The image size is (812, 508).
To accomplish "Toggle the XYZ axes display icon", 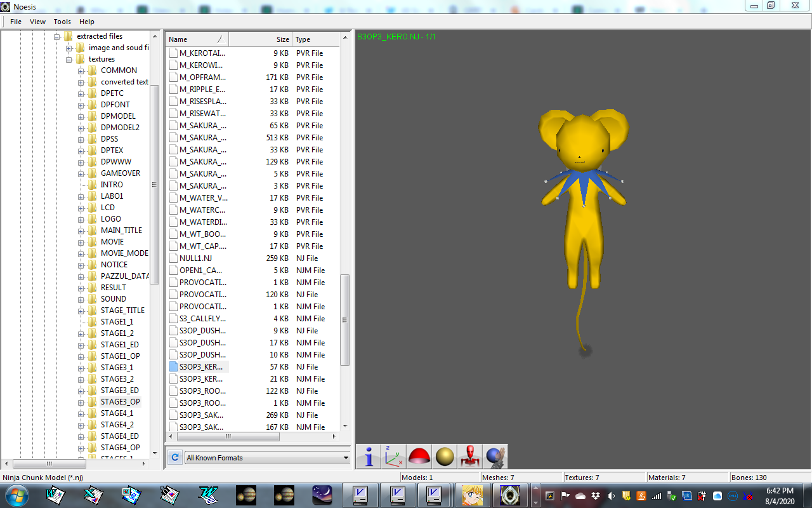I will tap(393, 457).
